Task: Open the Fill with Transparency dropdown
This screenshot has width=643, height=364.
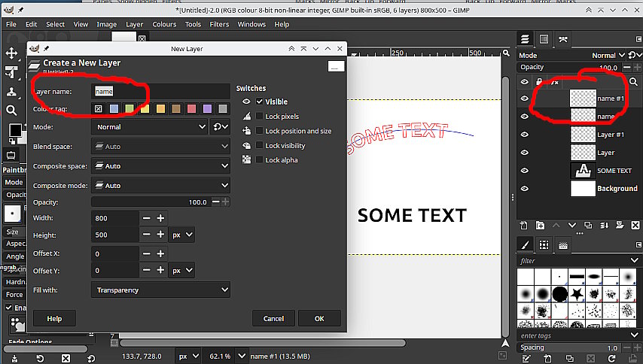Action: point(160,290)
